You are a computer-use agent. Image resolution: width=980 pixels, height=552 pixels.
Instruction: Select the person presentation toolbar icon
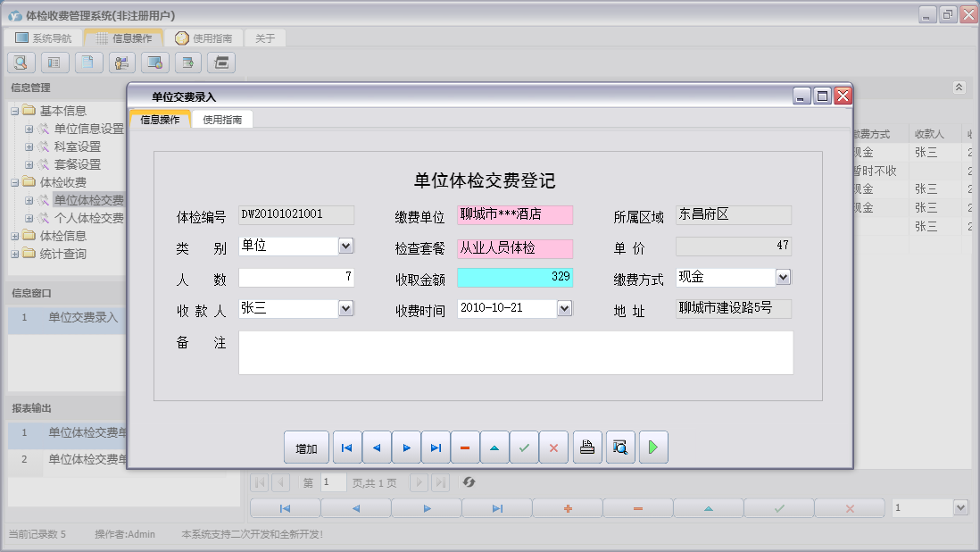pyautogui.click(x=121, y=63)
